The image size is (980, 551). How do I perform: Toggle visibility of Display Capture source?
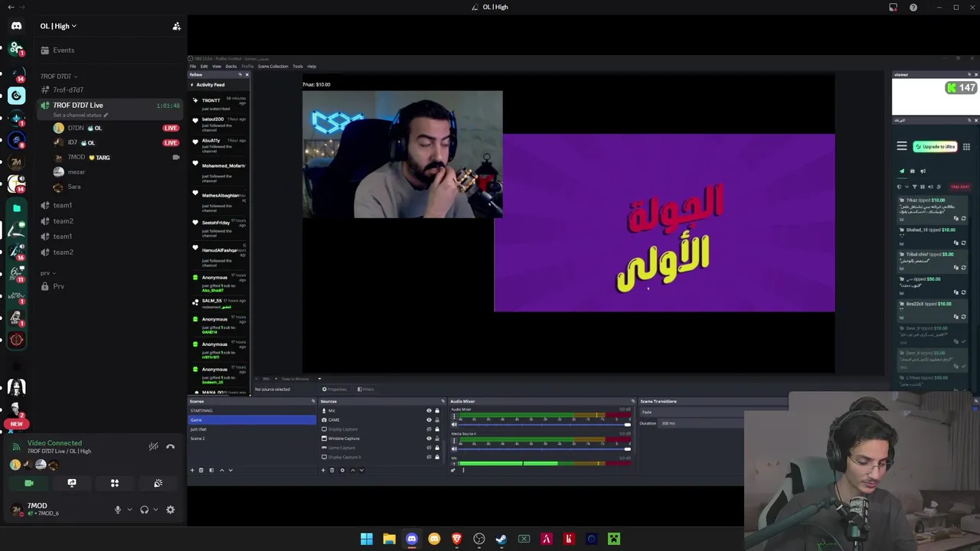[429, 429]
